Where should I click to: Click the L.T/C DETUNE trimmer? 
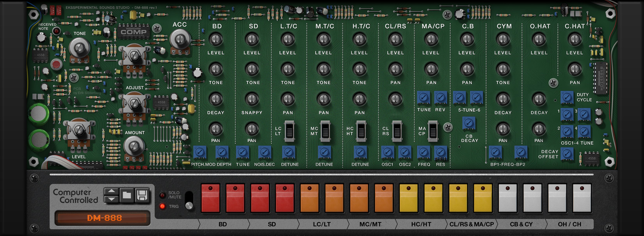point(289,152)
